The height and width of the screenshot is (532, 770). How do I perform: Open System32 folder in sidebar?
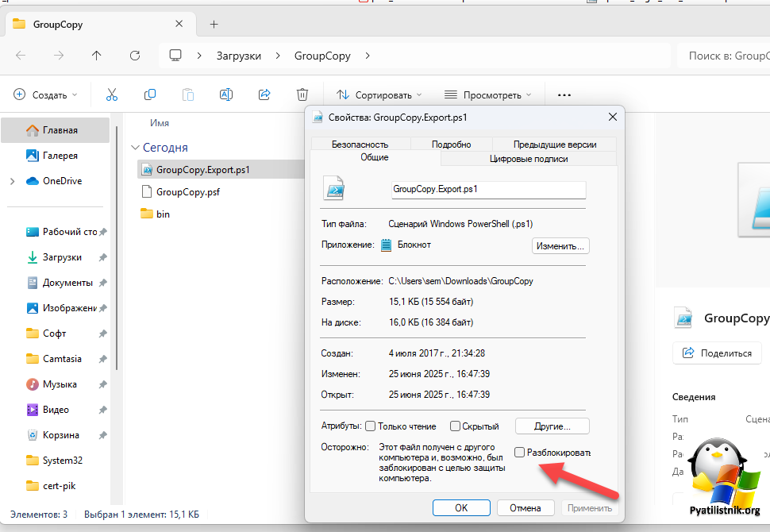[55, 461]
